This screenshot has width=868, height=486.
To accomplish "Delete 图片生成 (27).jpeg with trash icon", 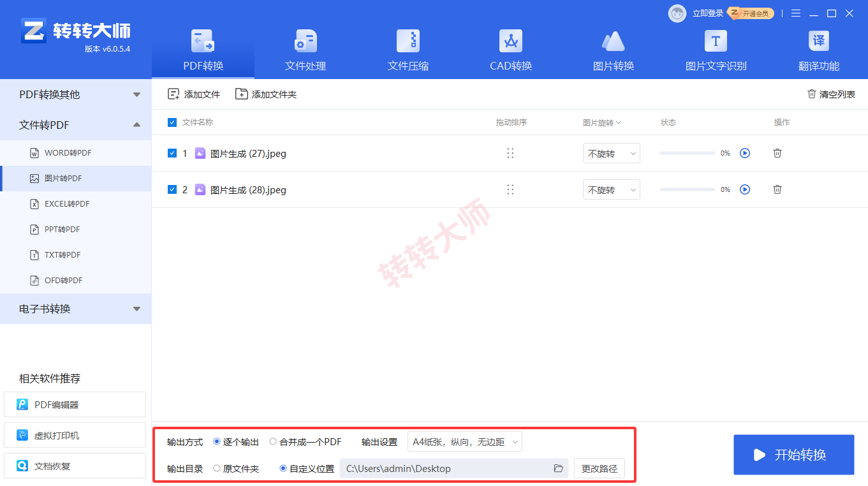I will (777, 153).
